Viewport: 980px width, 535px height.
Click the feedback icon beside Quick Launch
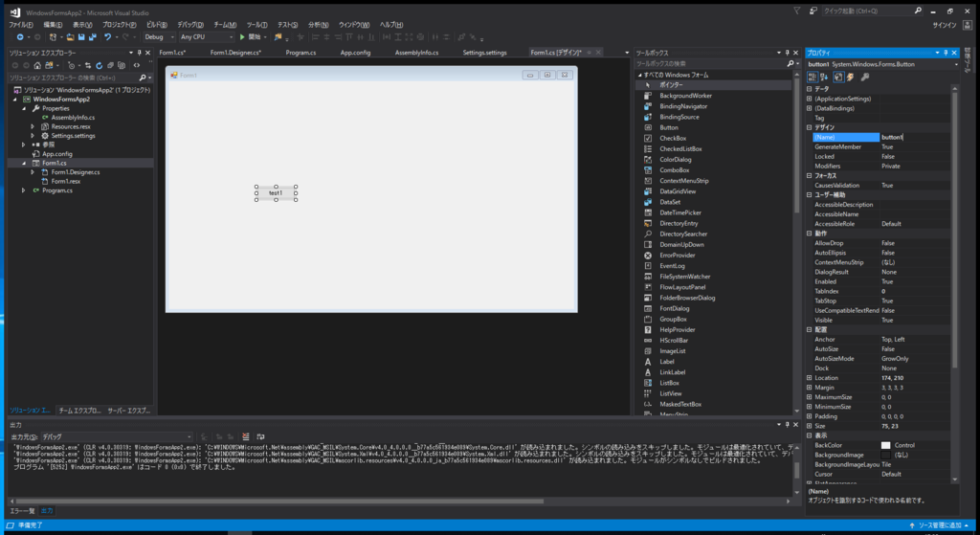813,11
